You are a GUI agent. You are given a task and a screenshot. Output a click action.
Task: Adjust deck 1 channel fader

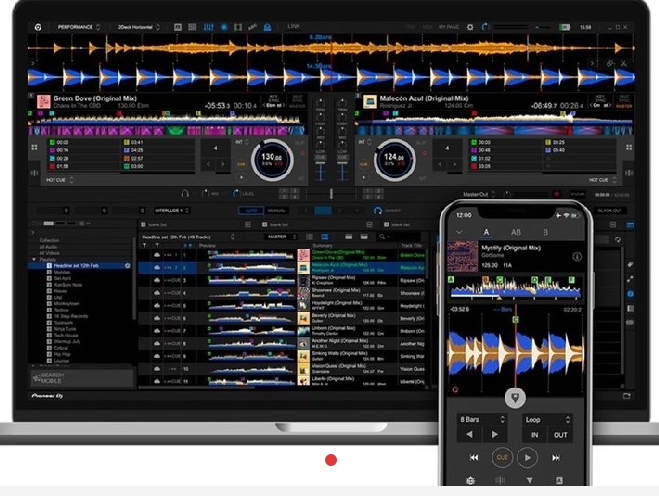pyautogui.click(x=320, y=172)
